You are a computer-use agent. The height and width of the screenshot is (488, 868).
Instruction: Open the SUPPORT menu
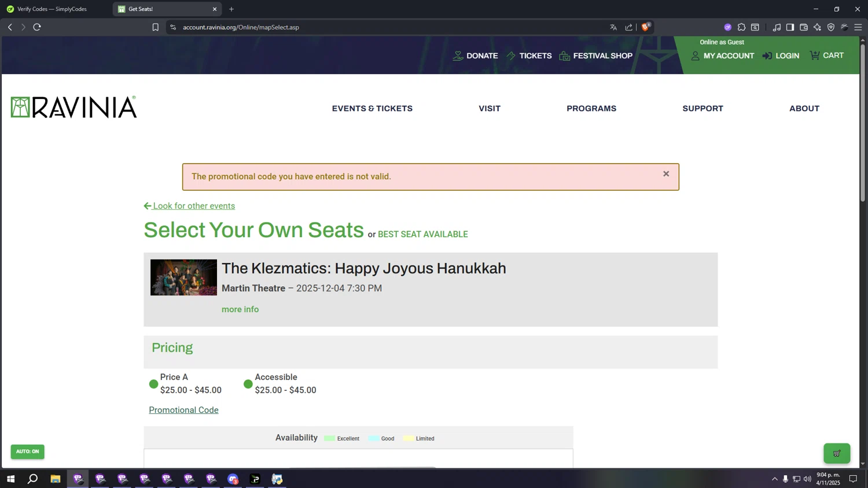click(703, 109)
